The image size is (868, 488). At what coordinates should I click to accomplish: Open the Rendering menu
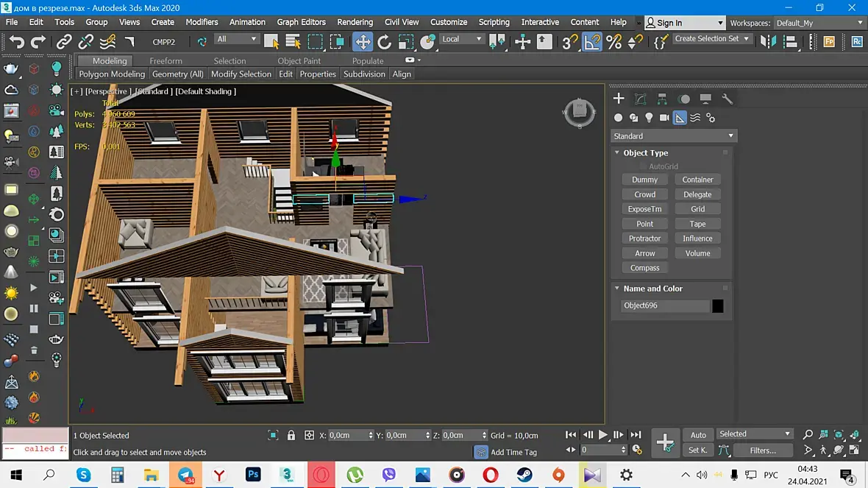[355, 22]
